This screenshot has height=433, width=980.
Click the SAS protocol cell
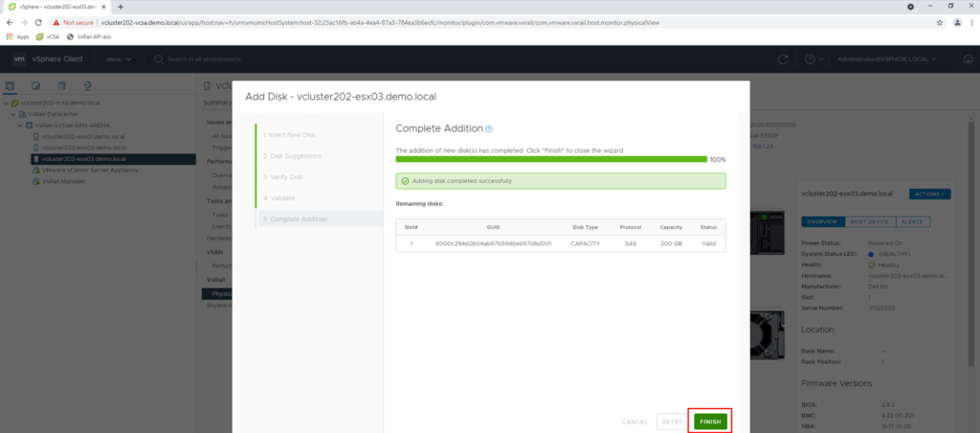coord(630,243)
